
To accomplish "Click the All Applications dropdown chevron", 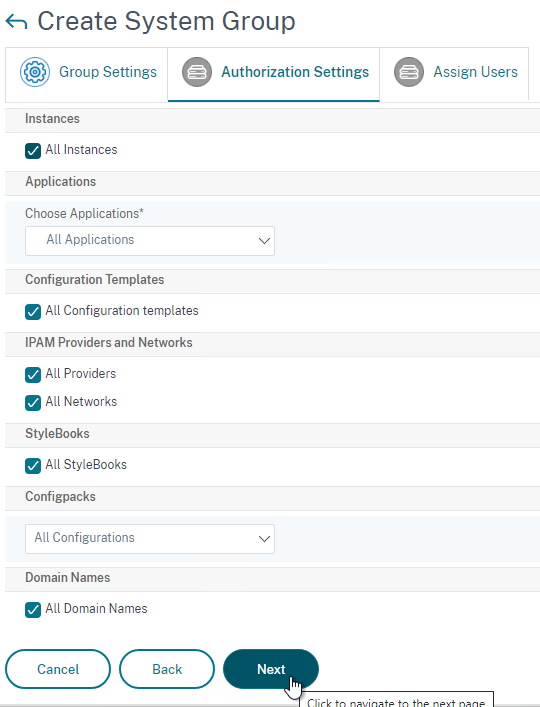I will click(x=264, y=241).
